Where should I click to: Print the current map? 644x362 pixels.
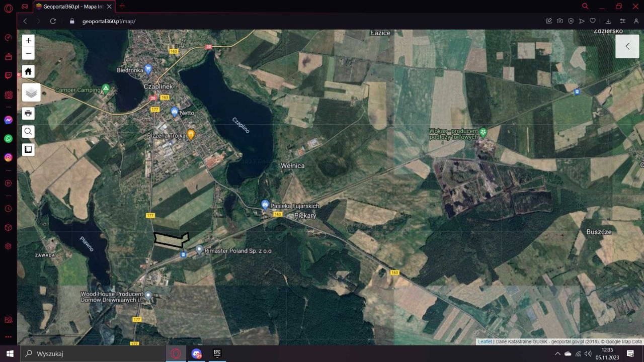[x=28, y=113]
